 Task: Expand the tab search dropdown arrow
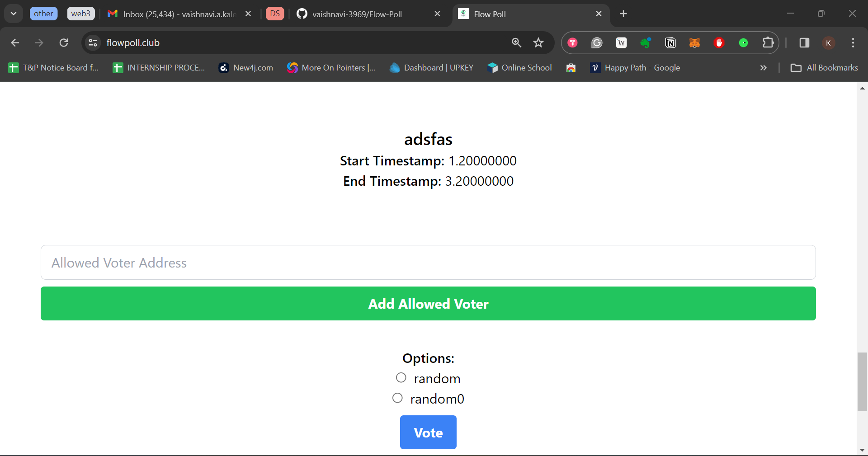[14, 14]
